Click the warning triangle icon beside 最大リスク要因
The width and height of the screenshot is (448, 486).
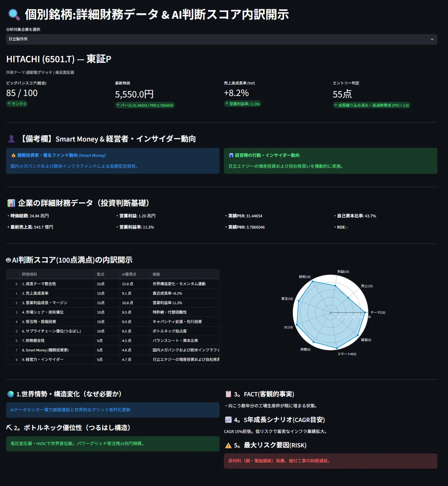[x=228, y=445]
